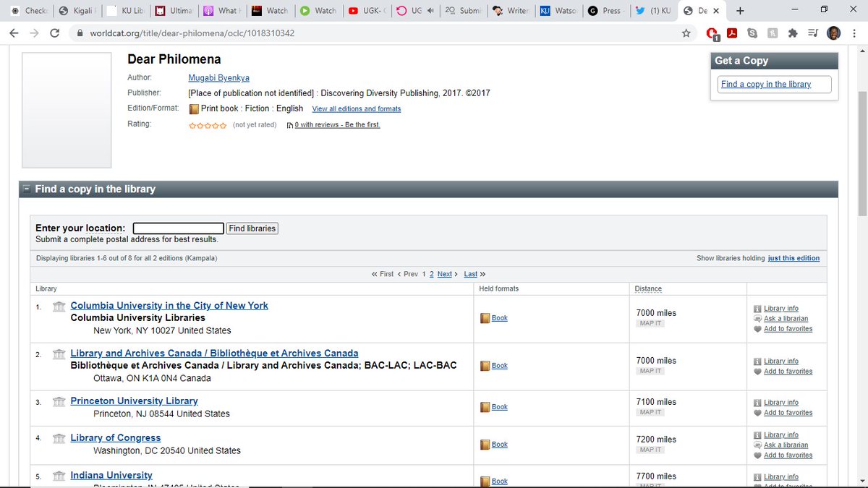
Task: Click the library building icon beside Indiana University
Action: point(59,476)
